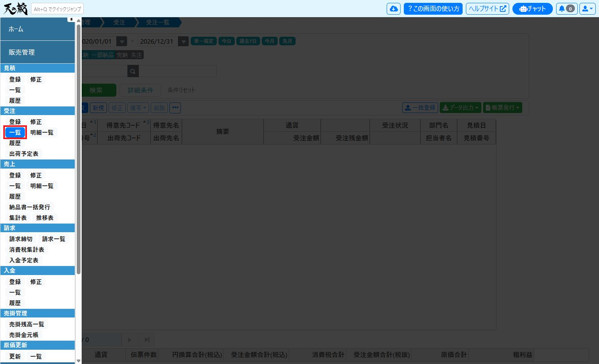Select the 今月 date preset

(269, 41)
